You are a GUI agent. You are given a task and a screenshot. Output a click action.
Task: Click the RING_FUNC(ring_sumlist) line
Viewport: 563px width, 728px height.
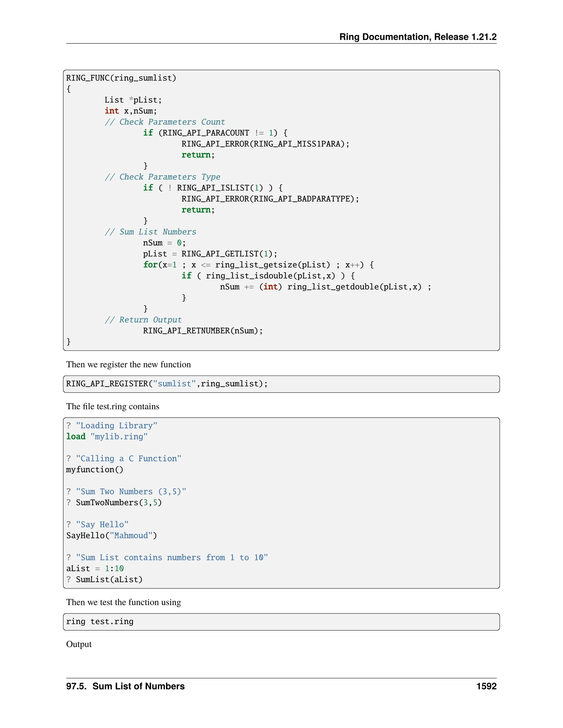tap(121, 78)
